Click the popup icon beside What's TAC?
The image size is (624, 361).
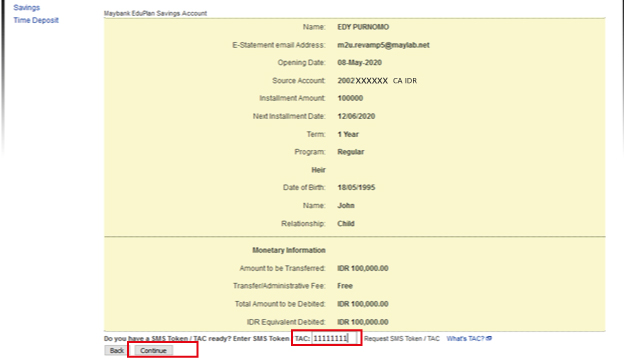(489, 338)
